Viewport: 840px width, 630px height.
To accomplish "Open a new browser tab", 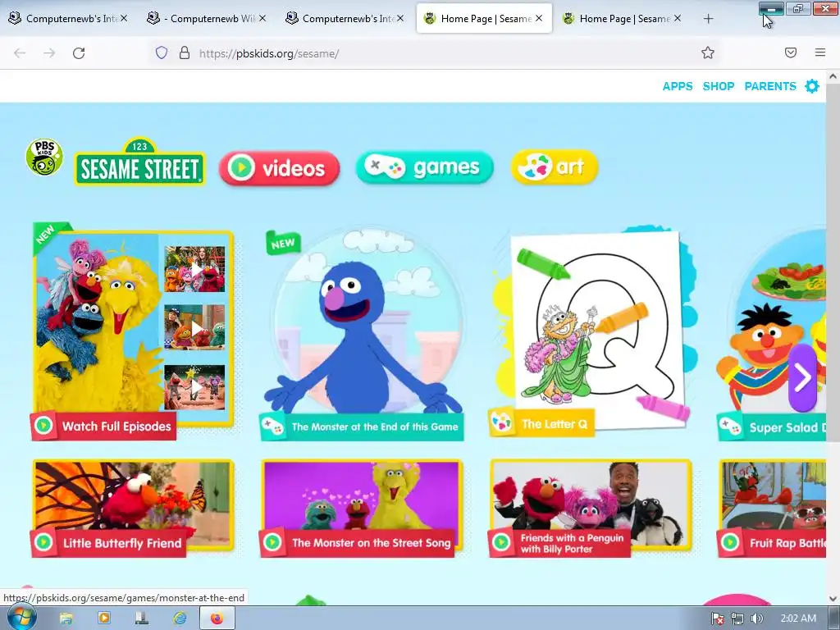I will (708, 19).
